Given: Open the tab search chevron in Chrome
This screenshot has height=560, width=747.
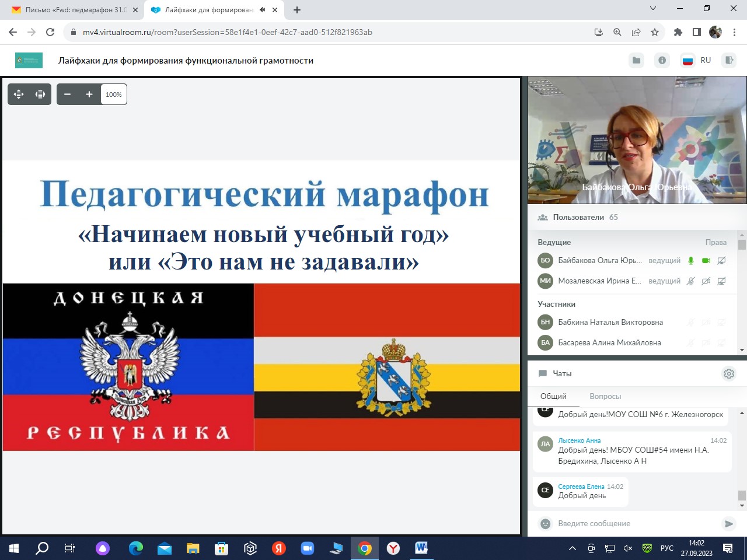Looking at the screenshot, I should [653, 9].
